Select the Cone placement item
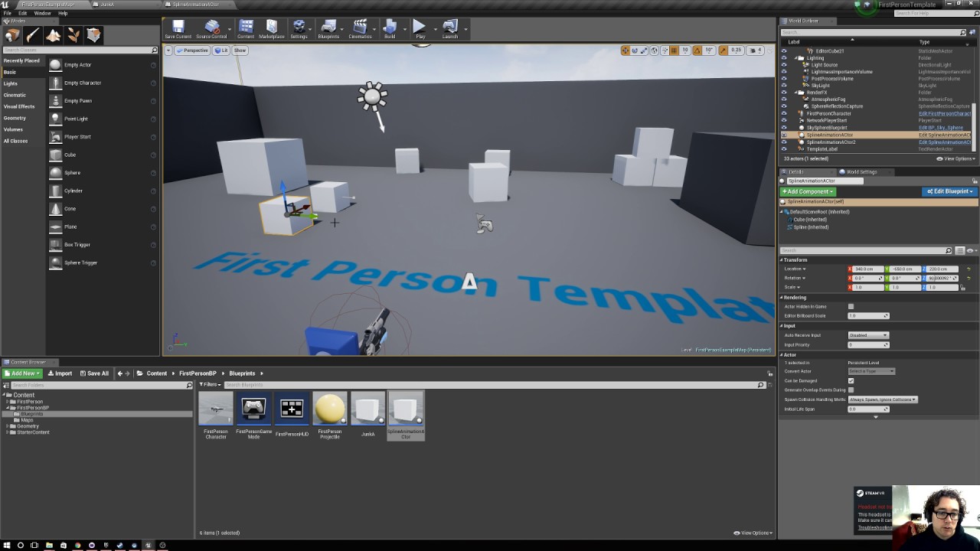Screen dimensions: 980x551 pos(102,209)
